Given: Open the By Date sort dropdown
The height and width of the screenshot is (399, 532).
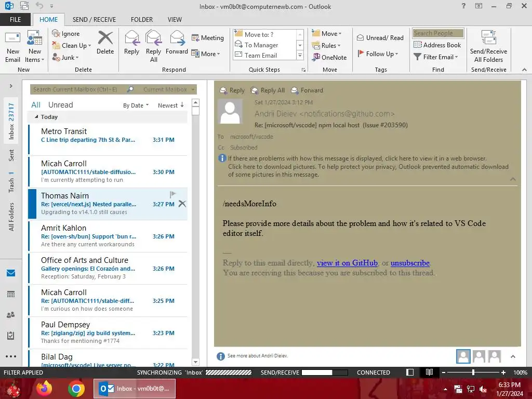Looking at the screenshot, I should point(136,105).
